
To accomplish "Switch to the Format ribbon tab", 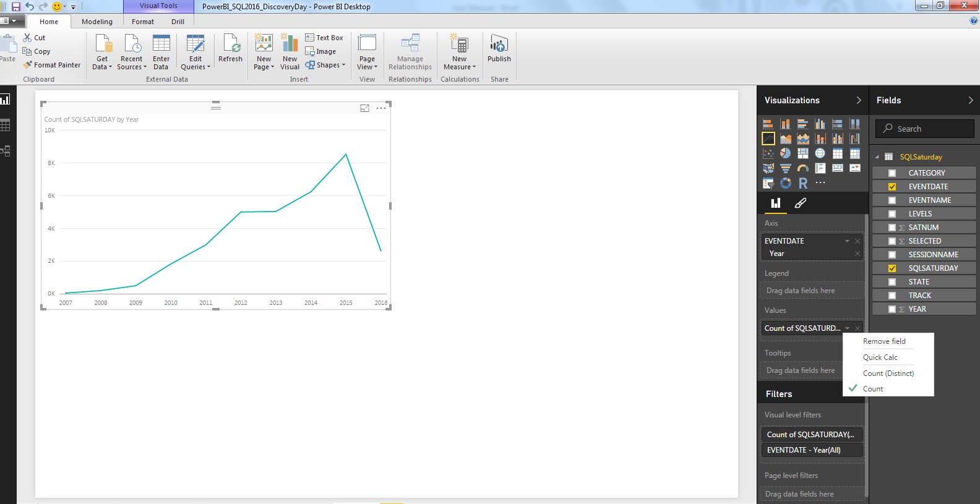I will point(143,22).
